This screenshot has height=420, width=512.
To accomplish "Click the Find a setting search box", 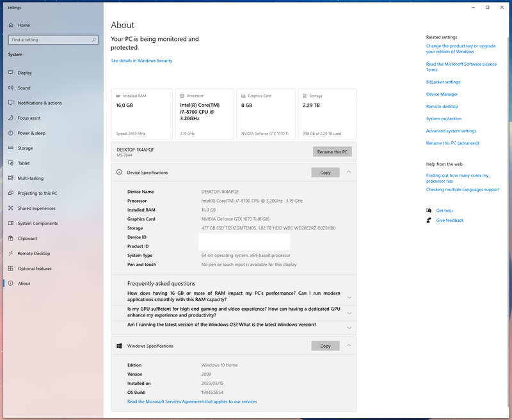I will click(53, 40).
